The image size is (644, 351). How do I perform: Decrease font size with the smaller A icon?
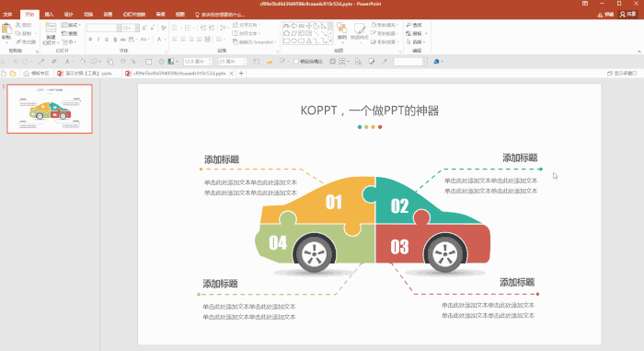click(153, 28)
